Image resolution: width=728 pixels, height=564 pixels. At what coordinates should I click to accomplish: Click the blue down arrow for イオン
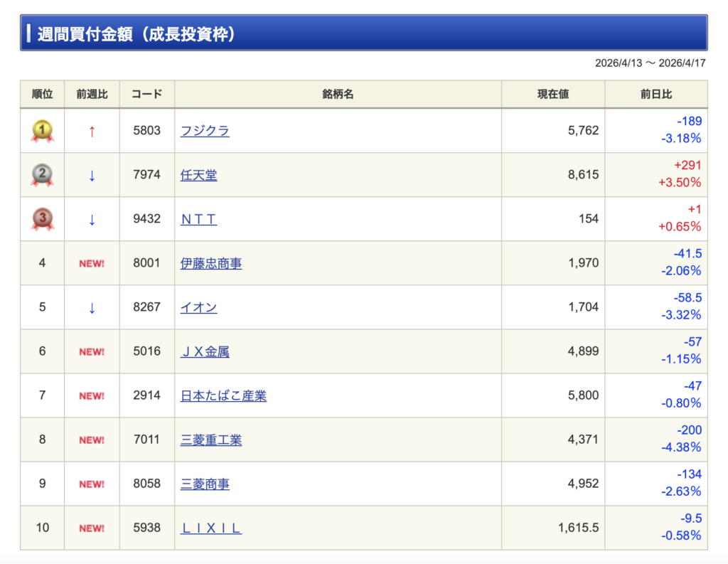92,307
